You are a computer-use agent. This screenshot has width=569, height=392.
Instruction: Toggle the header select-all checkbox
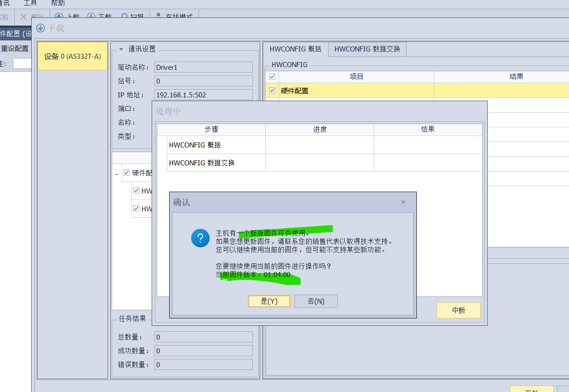tap(272, 77)
